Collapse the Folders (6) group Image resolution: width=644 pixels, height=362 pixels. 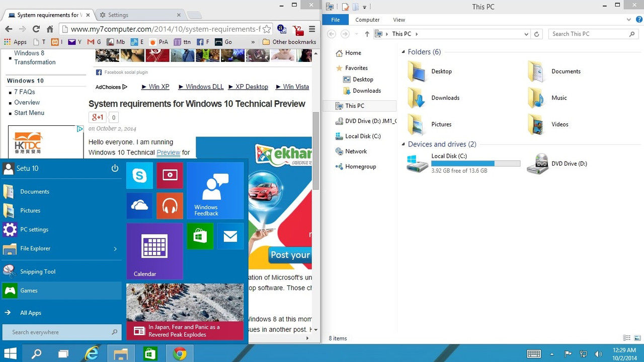[403, 52]
